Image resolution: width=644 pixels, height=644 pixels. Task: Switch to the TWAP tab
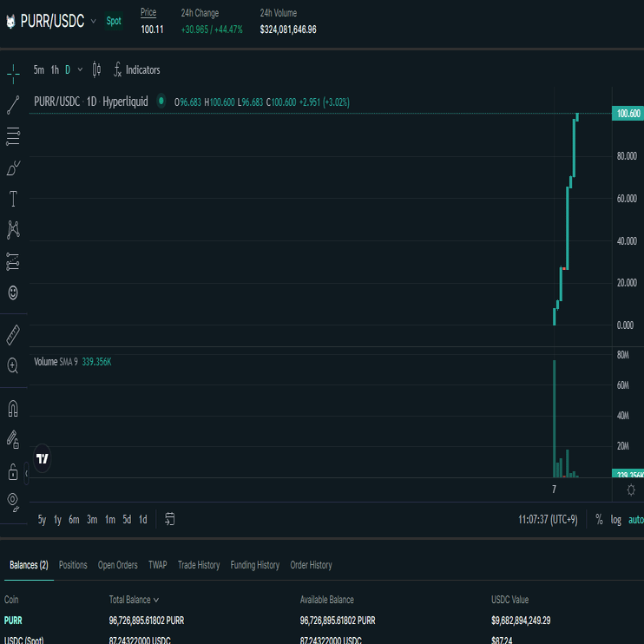[158, 565]
